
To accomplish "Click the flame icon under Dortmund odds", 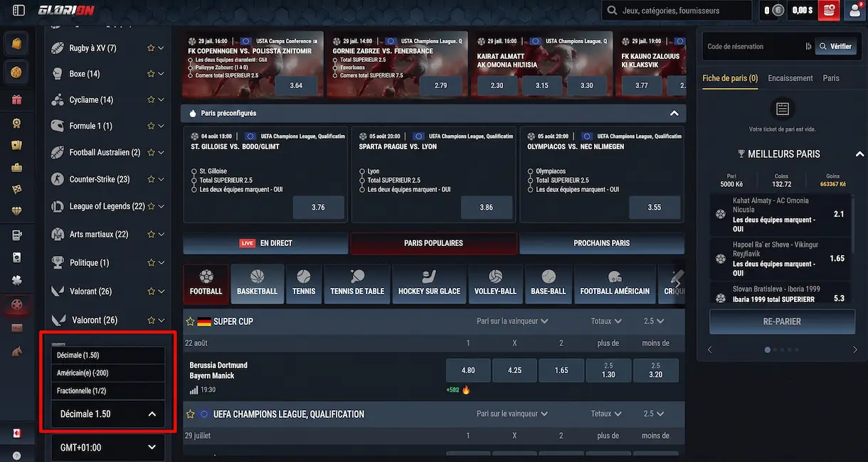I will pyautogui.click(x=467, y=390).
